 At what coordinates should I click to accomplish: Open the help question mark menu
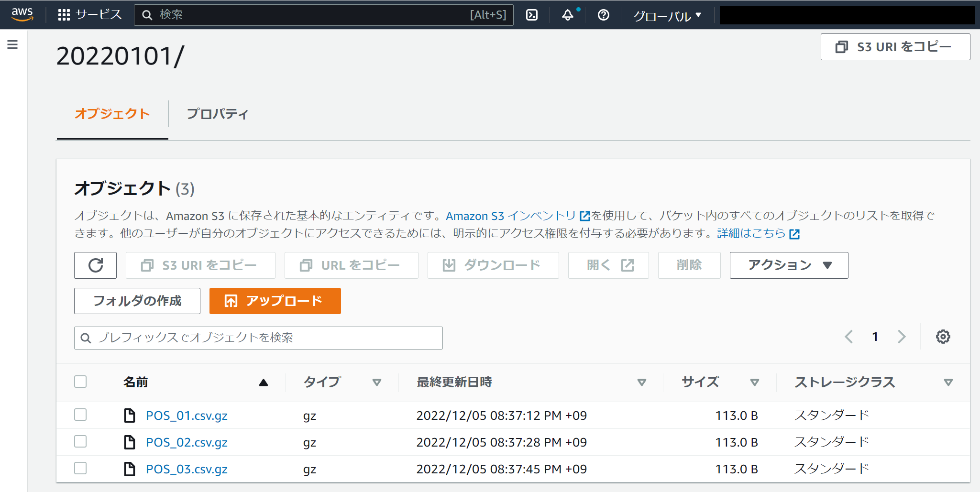(x=604, y=15)
